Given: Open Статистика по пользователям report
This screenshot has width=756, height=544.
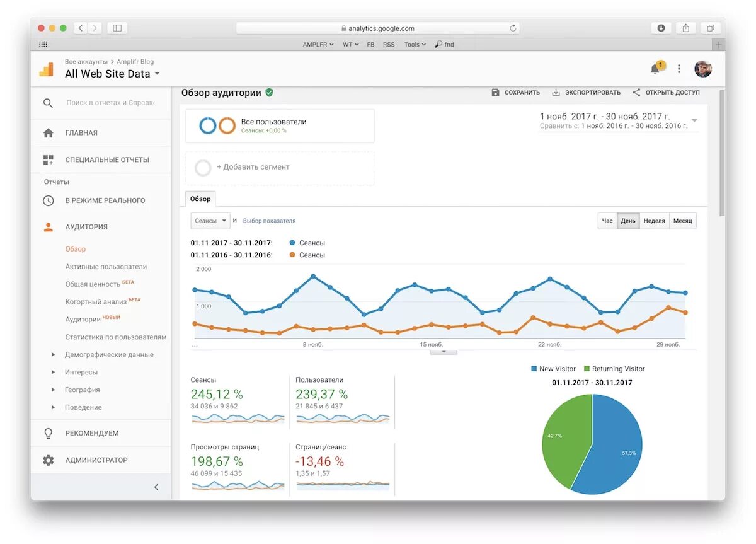Looking at the screenshot, I should [x=116, y=337].
